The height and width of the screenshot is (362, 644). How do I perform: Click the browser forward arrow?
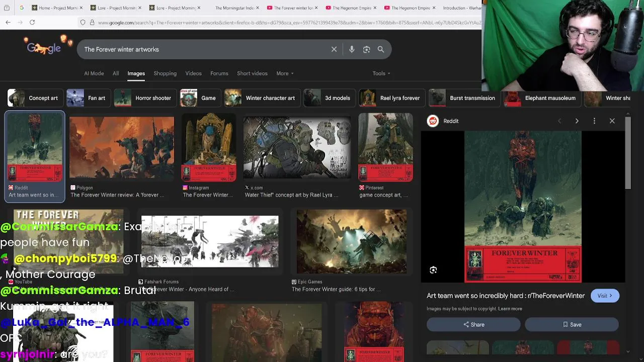tap(20, 22)
